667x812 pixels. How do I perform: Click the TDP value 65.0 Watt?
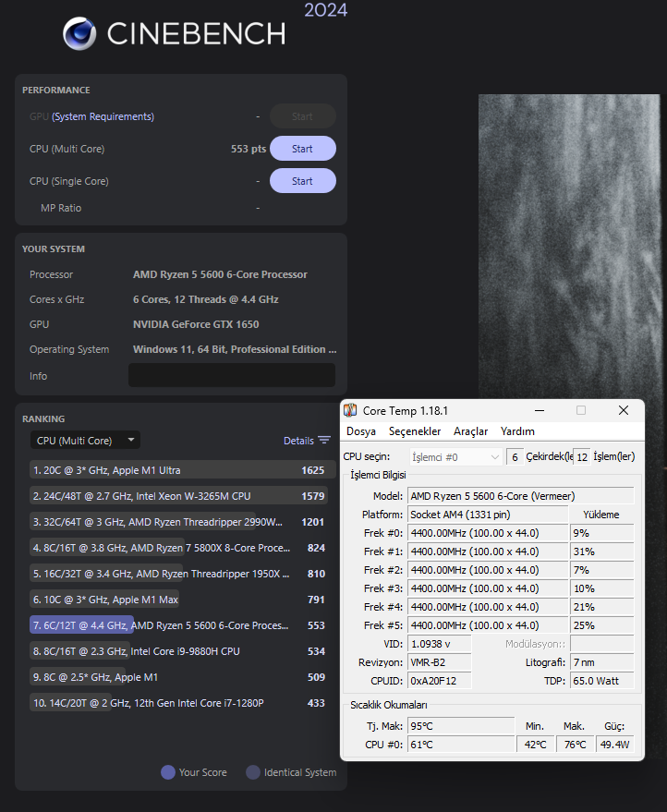(x=601, y=681)
